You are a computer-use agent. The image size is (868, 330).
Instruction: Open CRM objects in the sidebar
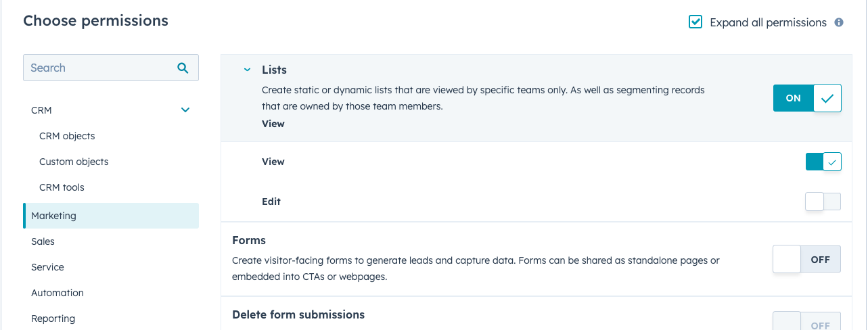(x=67, y=136)
